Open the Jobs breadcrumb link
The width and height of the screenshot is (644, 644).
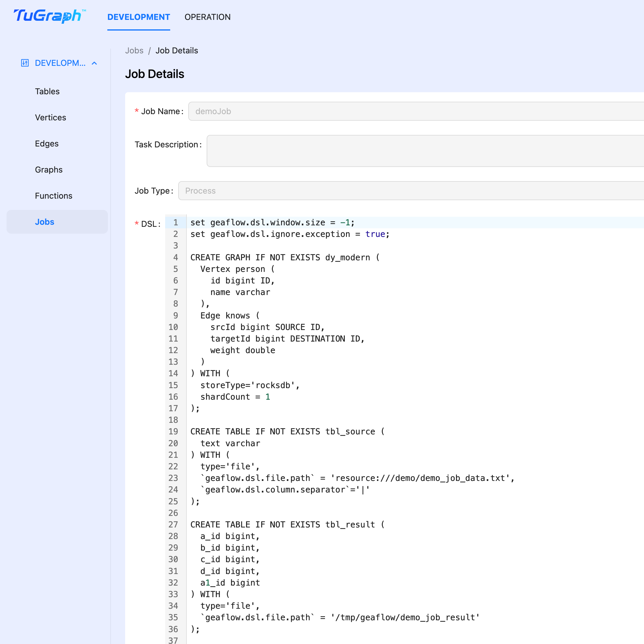click(x=134, y=50)
